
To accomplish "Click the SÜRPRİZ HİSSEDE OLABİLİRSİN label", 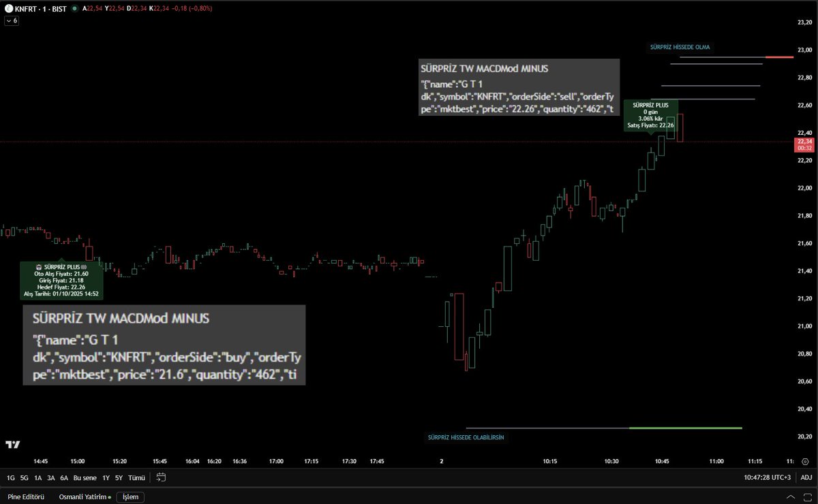I will point(466,437).
